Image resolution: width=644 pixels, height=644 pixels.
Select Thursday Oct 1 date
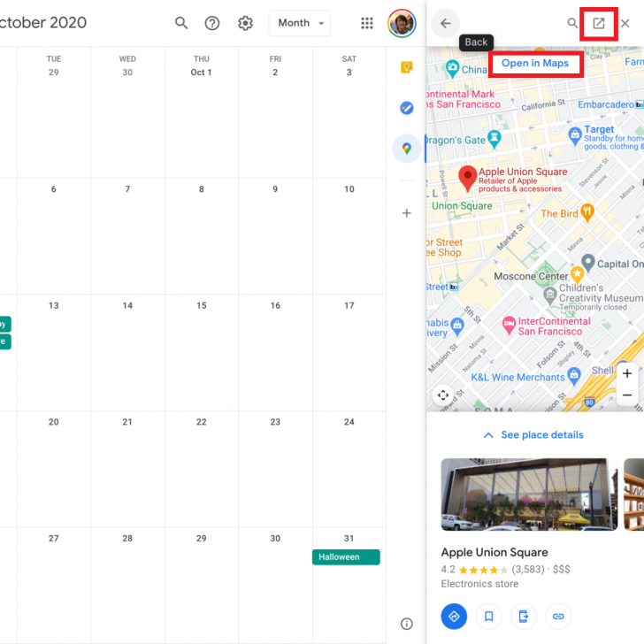click(x=202, y=73)
